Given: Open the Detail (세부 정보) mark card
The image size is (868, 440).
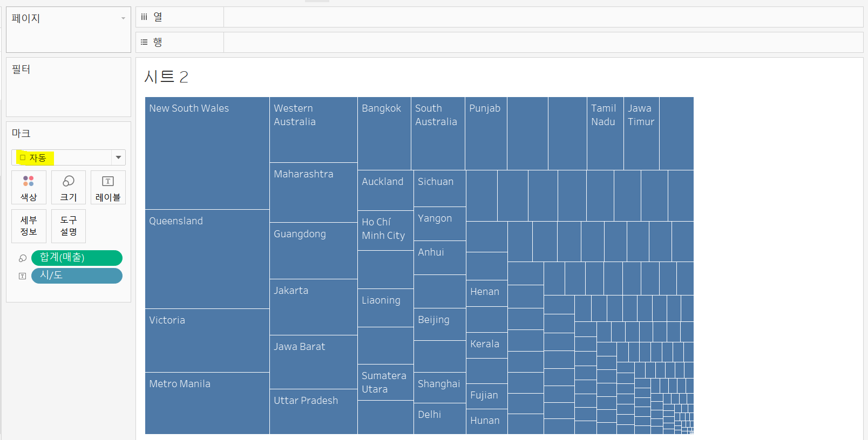Looking at the screenshot, I should [29, 226].
